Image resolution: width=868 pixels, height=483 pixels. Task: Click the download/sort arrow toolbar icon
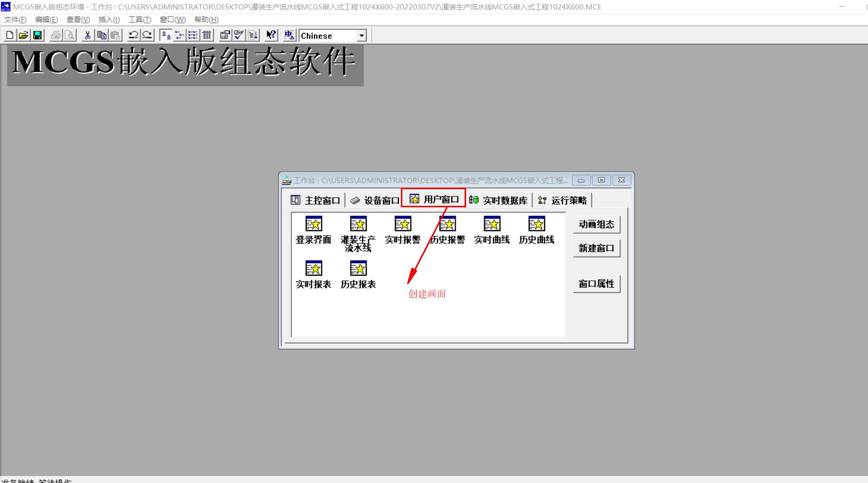tap(253, 35)
